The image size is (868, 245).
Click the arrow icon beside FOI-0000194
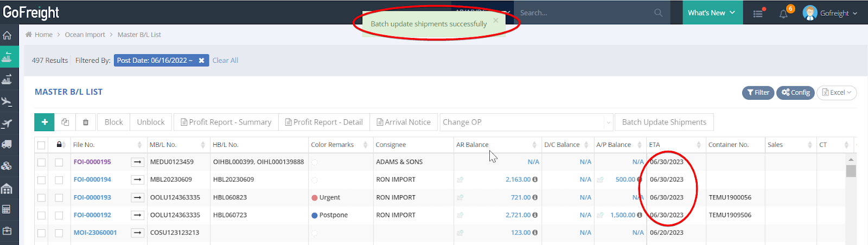point(138,179)
